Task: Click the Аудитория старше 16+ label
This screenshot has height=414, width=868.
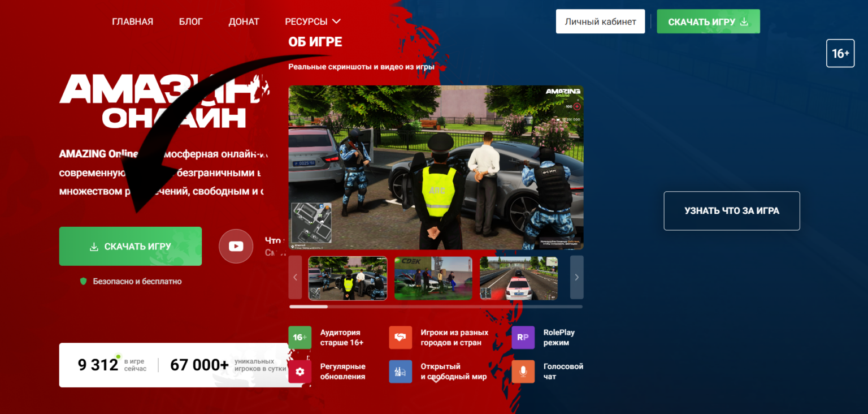Action: click(x=342, y=338)
